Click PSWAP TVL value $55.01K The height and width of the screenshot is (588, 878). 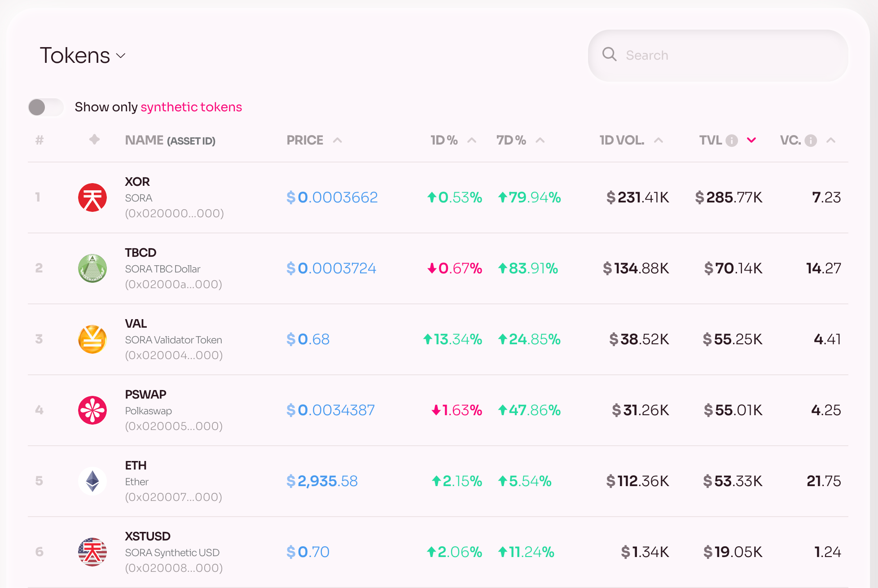coord(733,410)
